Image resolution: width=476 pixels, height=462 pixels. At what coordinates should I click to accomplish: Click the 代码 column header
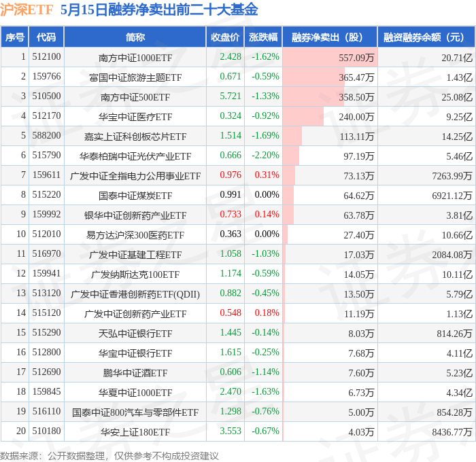tap(46, 37)
